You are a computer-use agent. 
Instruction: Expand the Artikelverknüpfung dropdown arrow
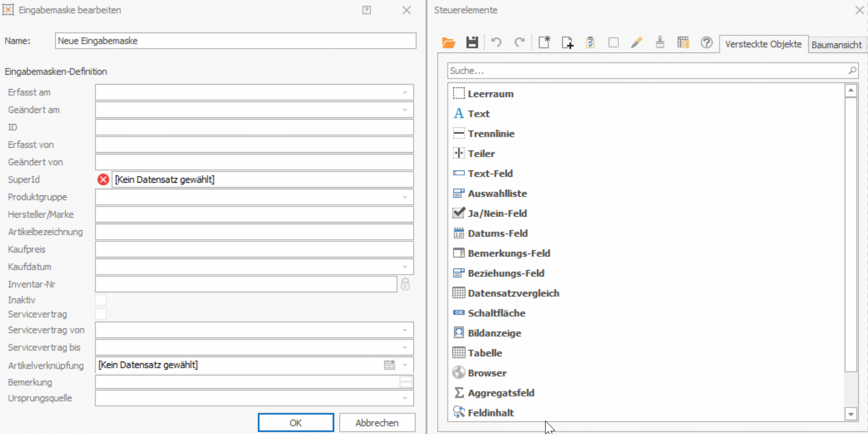point(405,365)
